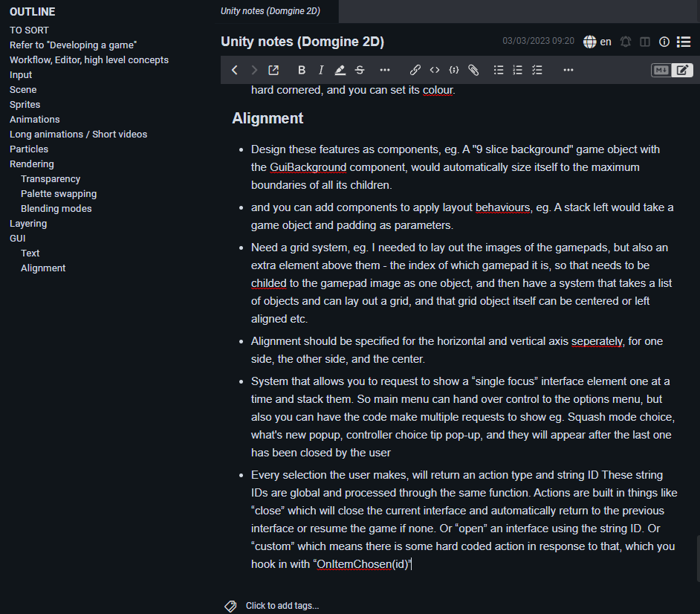Toggle editor layout split view
Viewport: 700px width, 614px height.
point(645,42)
